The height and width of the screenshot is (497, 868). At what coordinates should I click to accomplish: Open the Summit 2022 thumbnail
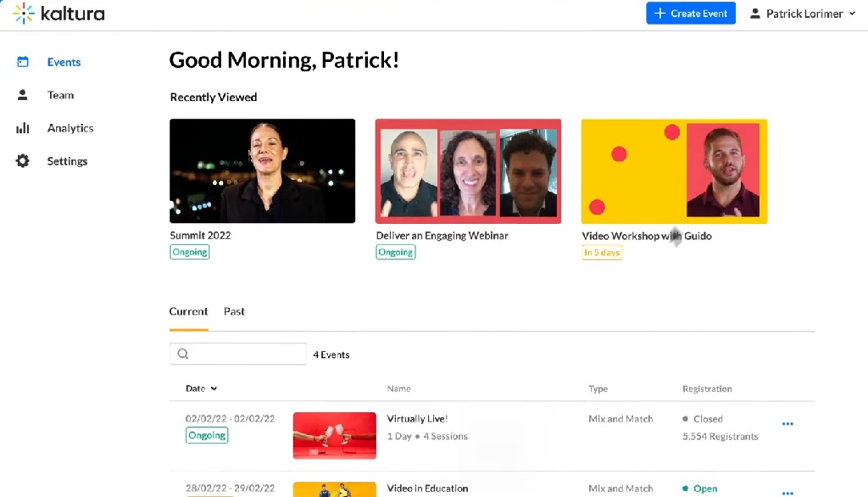coord(262,170)
